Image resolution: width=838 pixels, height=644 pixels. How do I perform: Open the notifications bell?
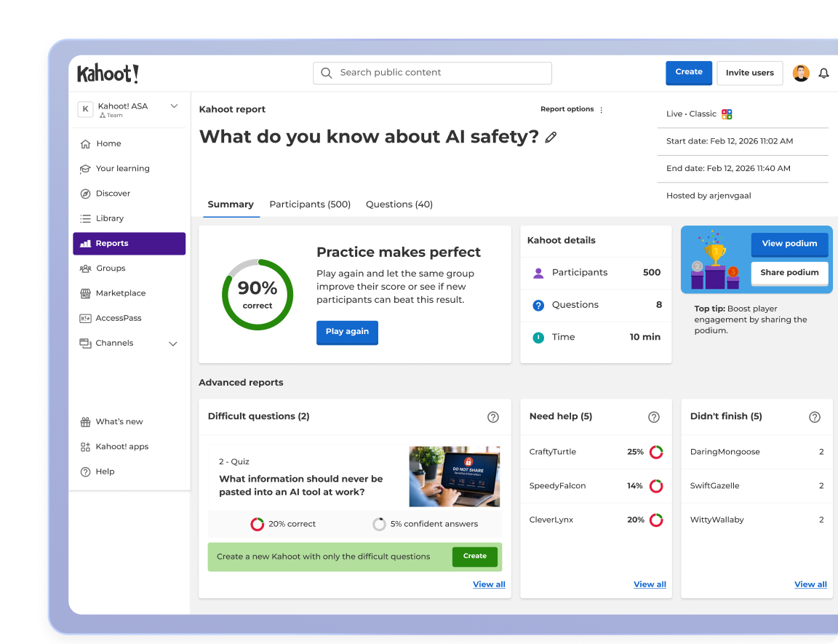823,73
